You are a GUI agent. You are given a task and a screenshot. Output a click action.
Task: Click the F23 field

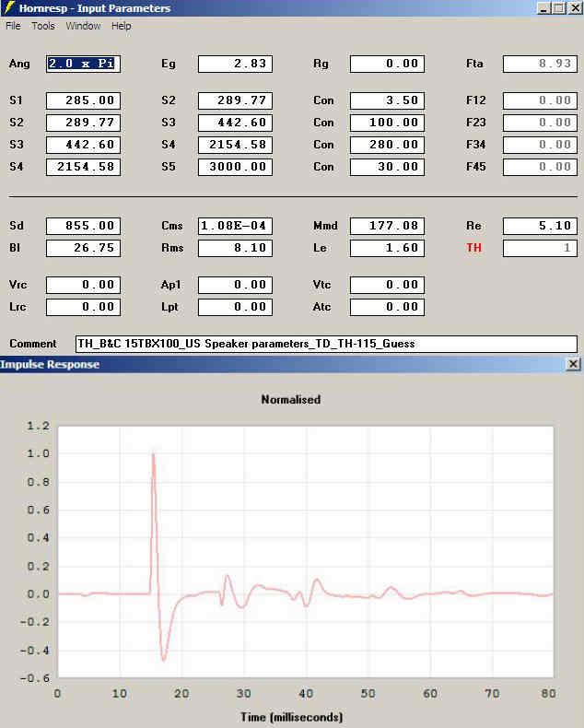point(540,123)
